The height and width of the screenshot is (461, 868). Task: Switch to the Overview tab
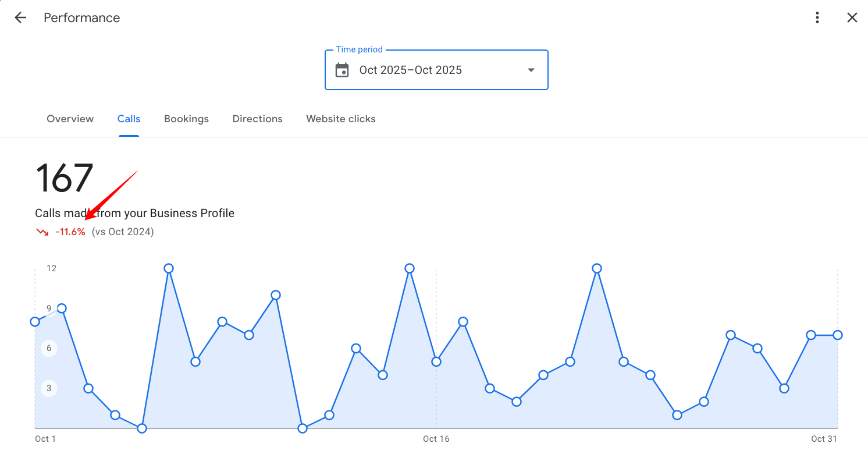tap(70, 119)
